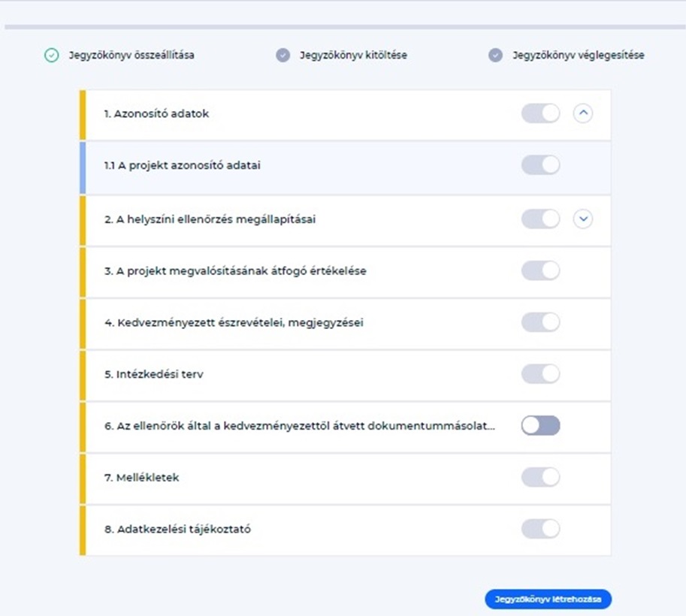
Task: Switch off 4. Kedvezményezett észrevételei toggle
Action: pyautogui.click(x=540, y=322)
